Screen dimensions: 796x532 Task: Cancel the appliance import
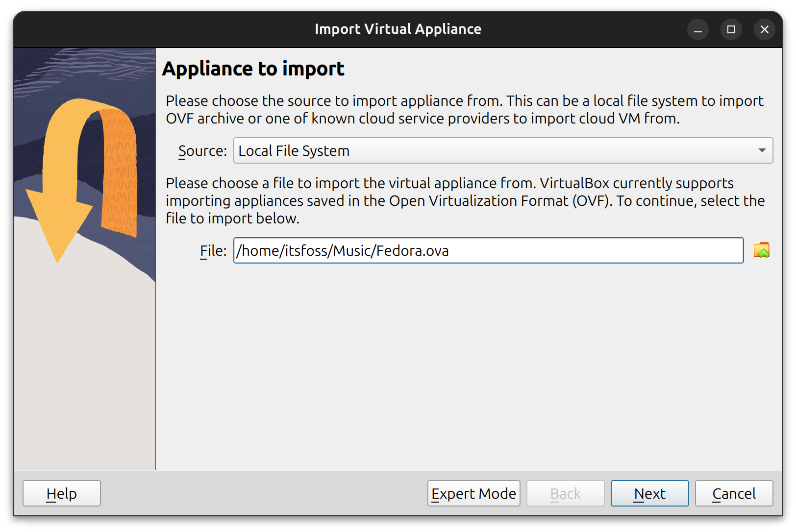[x=734, y=493]
